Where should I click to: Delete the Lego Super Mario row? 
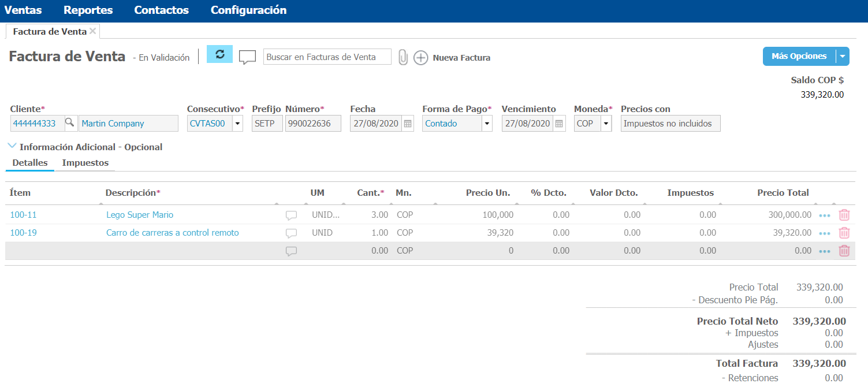(844, 215)
